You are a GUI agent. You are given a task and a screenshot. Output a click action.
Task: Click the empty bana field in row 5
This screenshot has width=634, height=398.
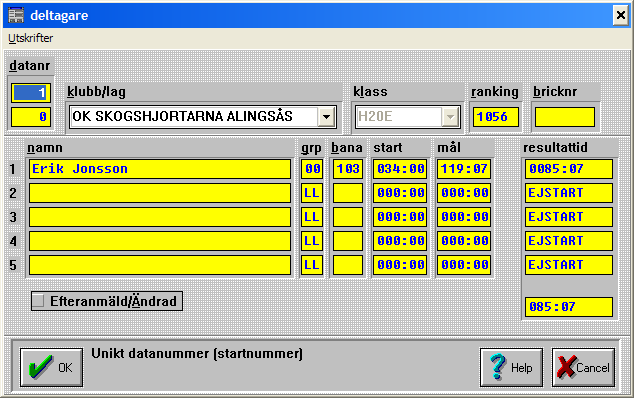coord(348,265)
